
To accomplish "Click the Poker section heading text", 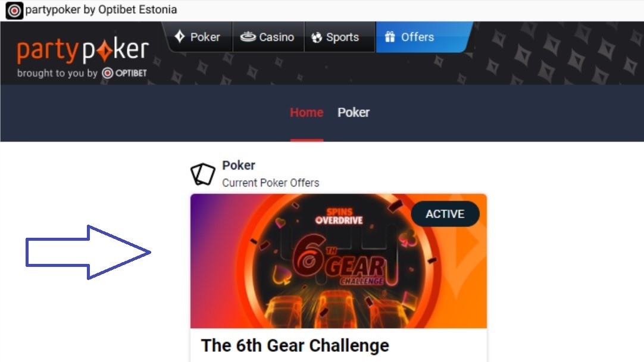I will point(239,165).
